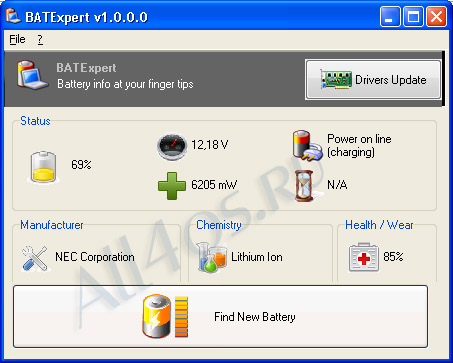453x363 pixels.
Task: Click the BATExpert title bar app icon
Action: pos(13,16)
